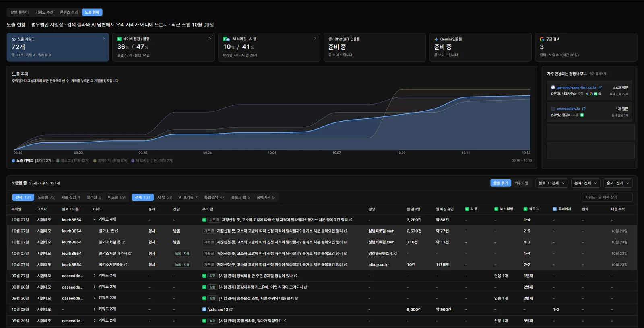Toggle 홈페이지 (최대 5개) chart legend series

coord(110,161)
